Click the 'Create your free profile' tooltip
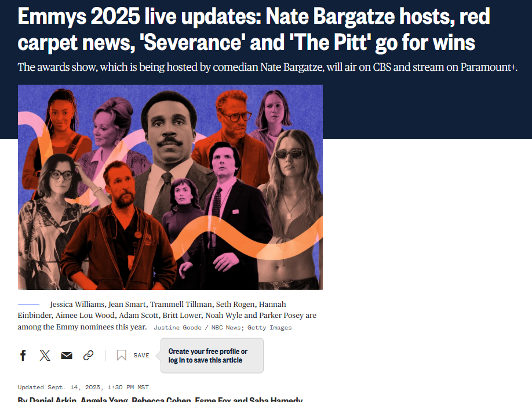Image resolution: width=532 pixels, height=402 pixels. pos(212,356)
